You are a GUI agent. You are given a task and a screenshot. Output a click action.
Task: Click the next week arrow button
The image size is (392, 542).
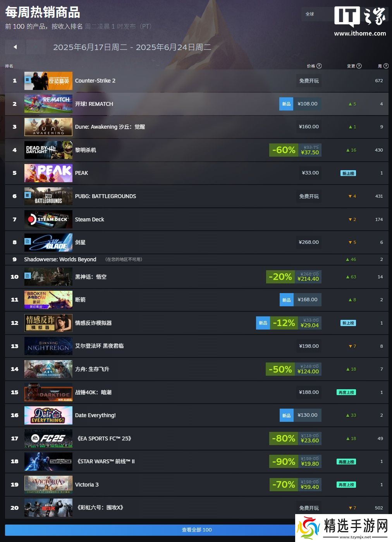pyautogui.click(x=36, y=47)
